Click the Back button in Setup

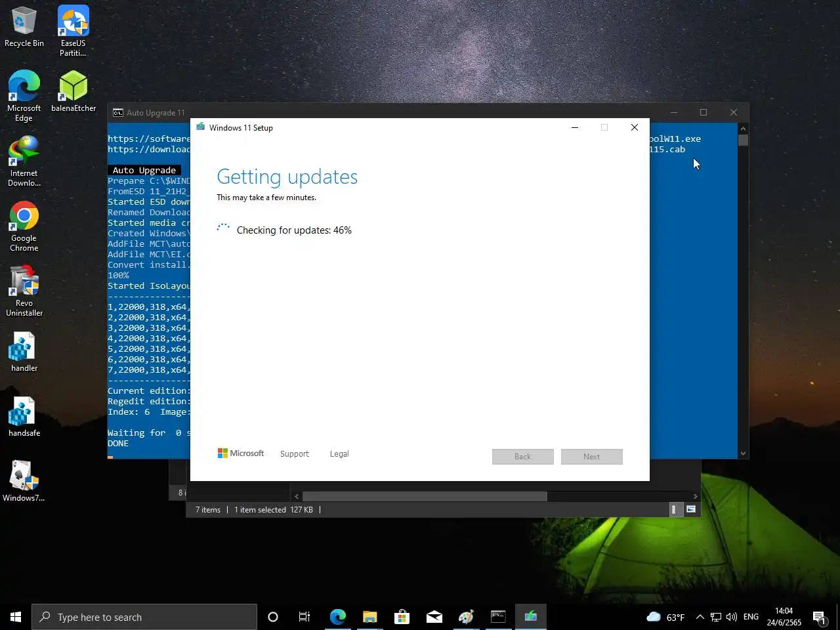[523, 457]
